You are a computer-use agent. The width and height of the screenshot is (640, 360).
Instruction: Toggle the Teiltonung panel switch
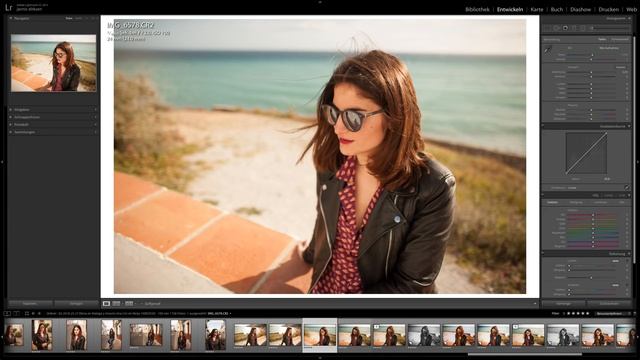tap(543, 253)
